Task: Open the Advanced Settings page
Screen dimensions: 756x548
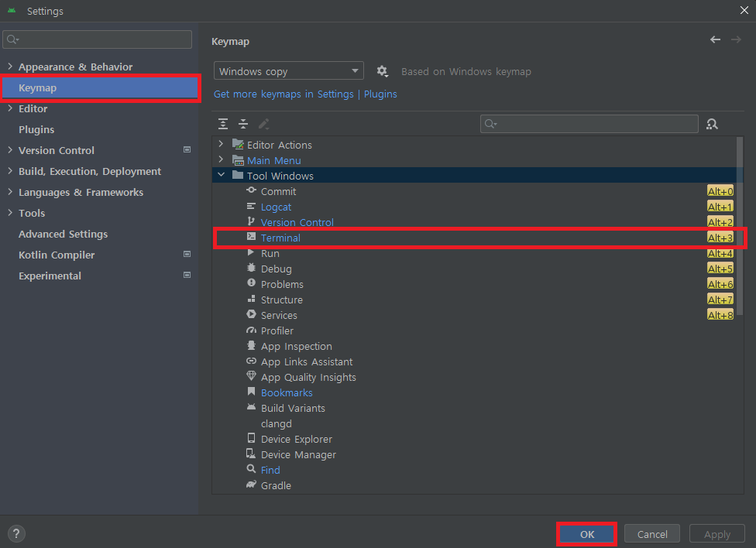Action: (64, 234)
